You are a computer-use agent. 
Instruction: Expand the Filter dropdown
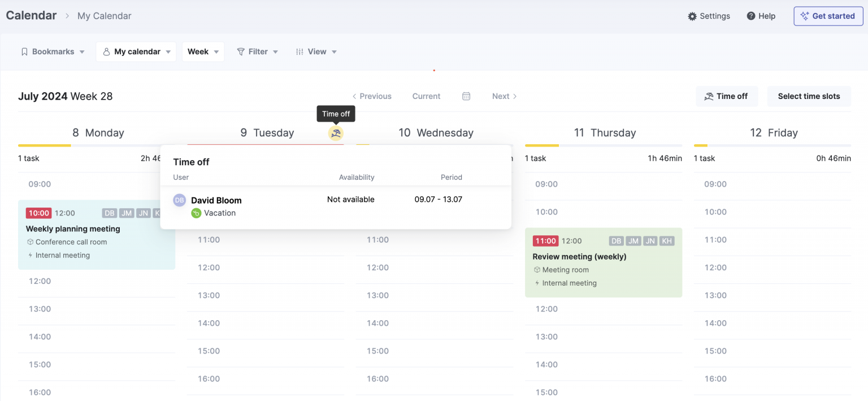(x=257, y=51)
